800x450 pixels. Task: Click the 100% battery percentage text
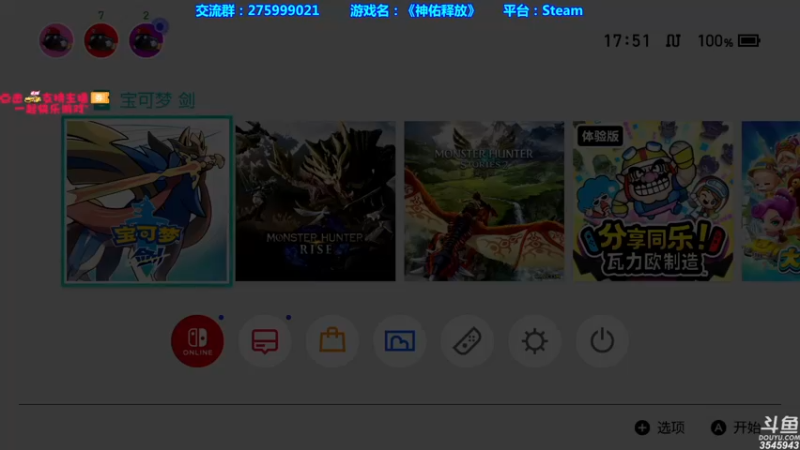click(715, 41)
